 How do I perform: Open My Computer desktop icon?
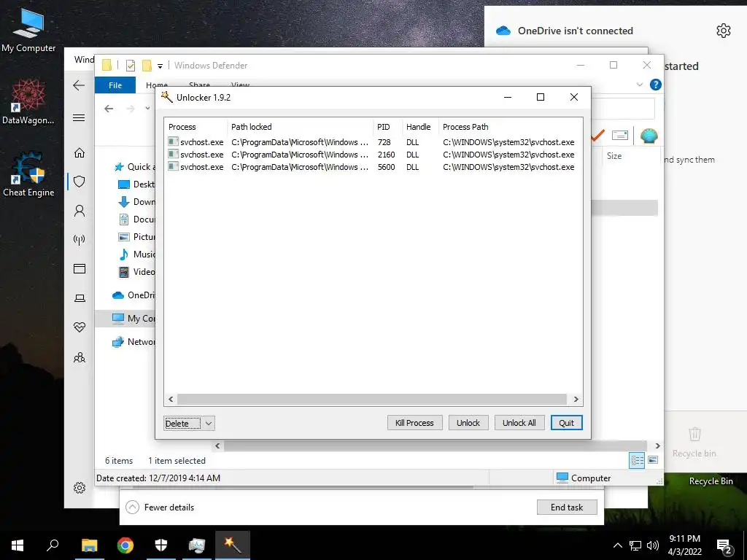pyautogui.click(x=28, y=31)
